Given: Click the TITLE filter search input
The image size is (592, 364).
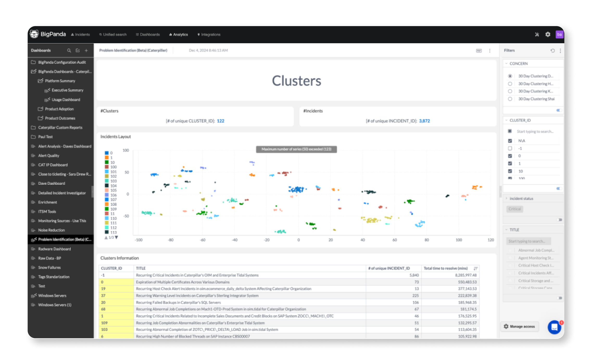Looking at the screenshot, I should coord(529,241).
